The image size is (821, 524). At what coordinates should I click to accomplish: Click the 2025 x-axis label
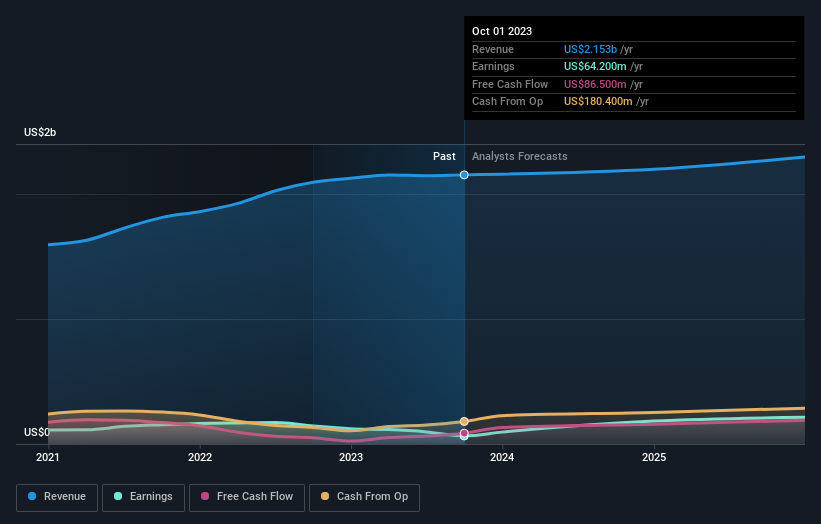click(654, 458)
